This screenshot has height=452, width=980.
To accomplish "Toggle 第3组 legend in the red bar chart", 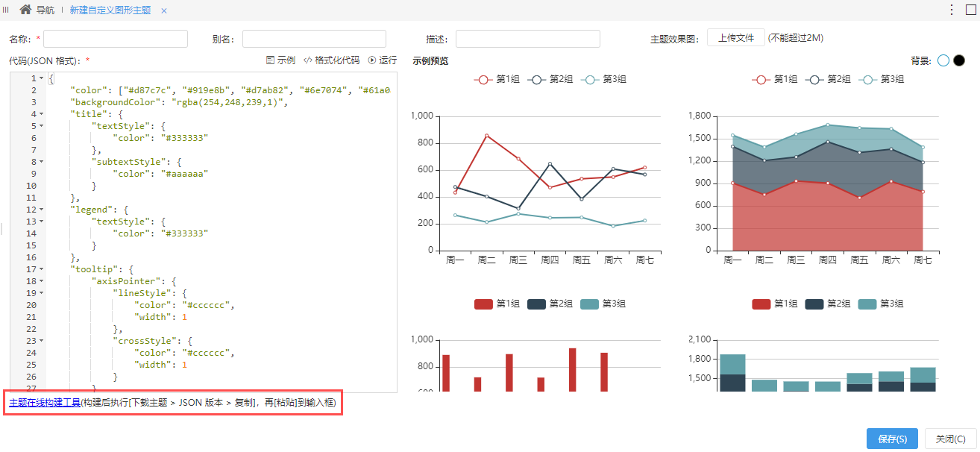I will [603, 304].
